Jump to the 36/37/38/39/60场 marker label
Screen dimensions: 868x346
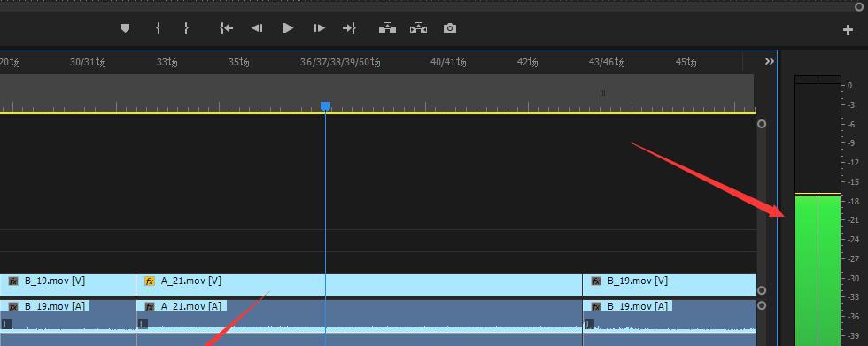coord(340,63)
